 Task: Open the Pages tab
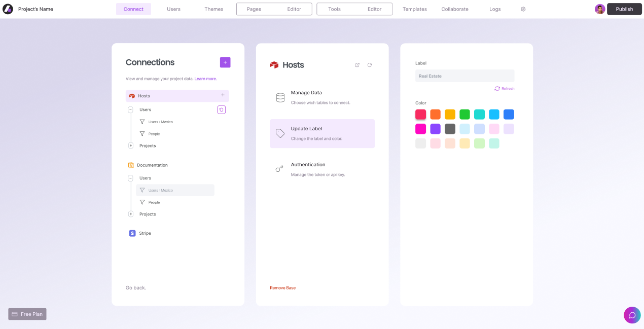click(x=254, y=9)
